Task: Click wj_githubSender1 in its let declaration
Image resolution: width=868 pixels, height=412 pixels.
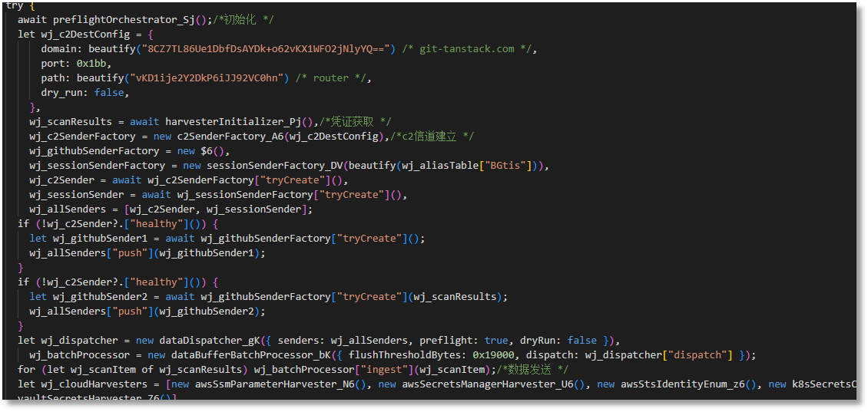Action: pyautogui.click(x=100, y=239)
